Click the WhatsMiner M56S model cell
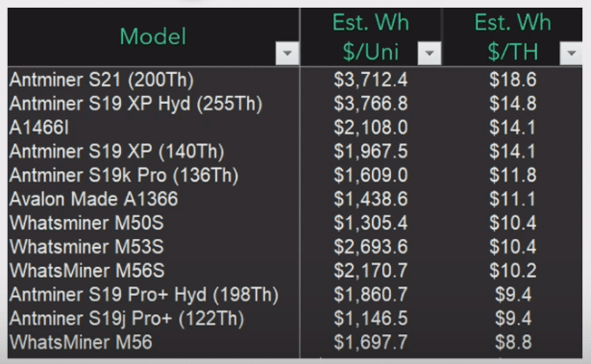The image size is (591, 364). [154, 271]
